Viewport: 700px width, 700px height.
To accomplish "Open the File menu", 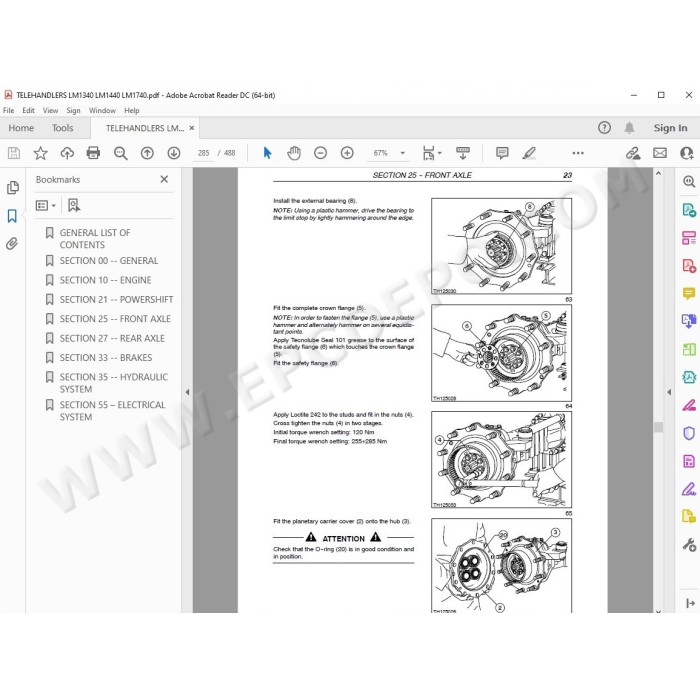I will tap(8, 110).
